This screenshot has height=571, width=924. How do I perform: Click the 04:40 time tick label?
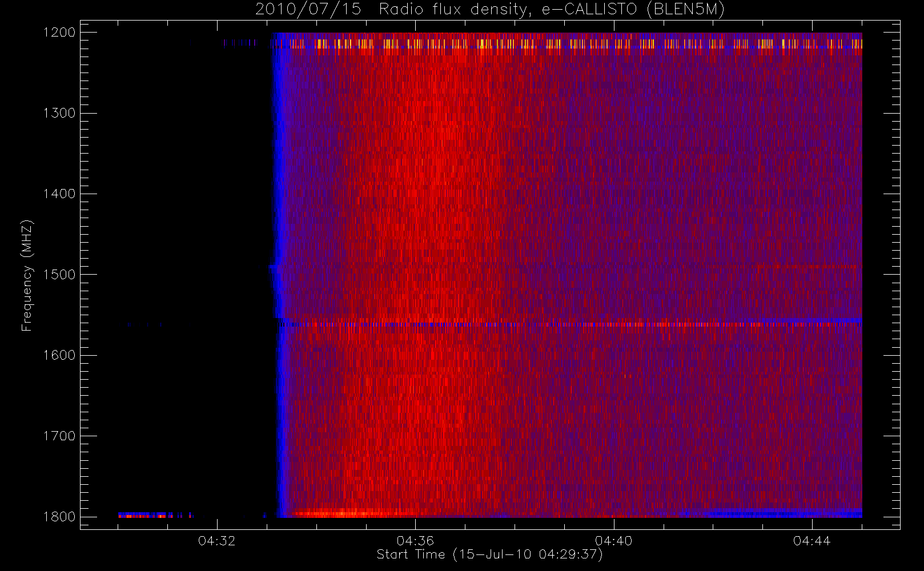[x=613, y=541]
